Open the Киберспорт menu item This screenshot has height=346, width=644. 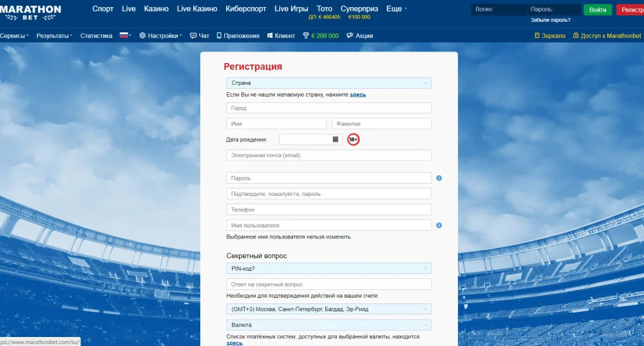(x=246, y=9)
